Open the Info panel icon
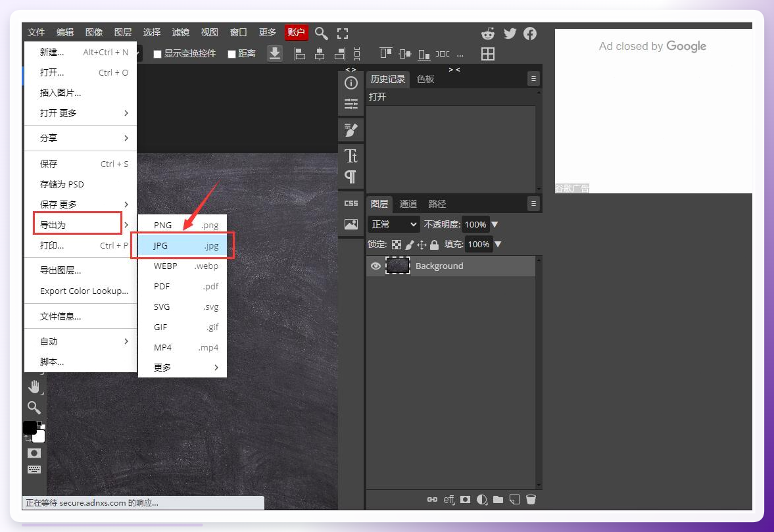 [351, 83]
